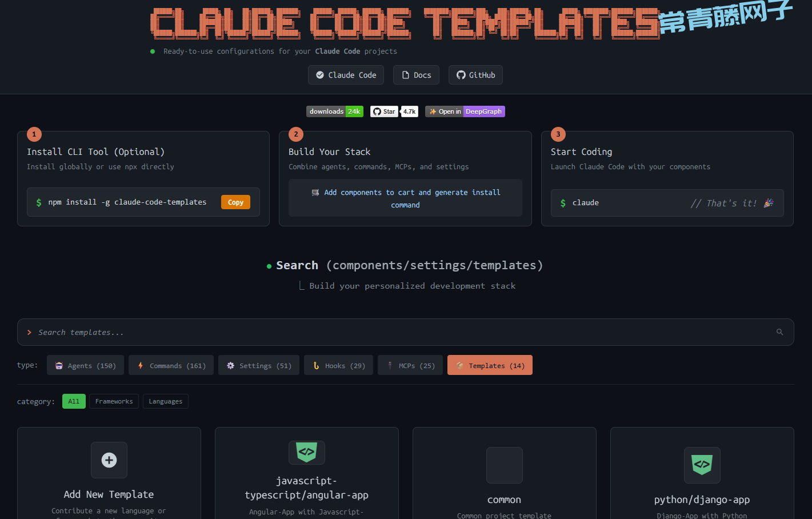The image size is (812, 519).
Task: Click the Add New Template card title
Action: pyautogui.click(x=109, y=494)
